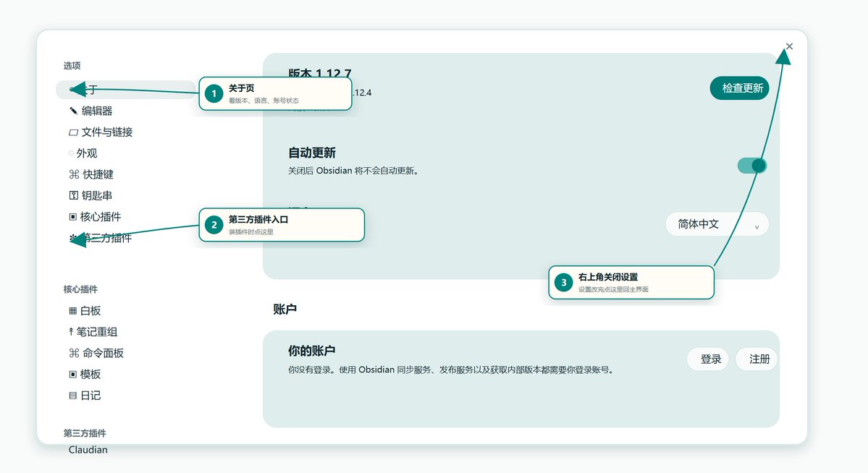Click the square icon beside 核心插件

[72, 217]
